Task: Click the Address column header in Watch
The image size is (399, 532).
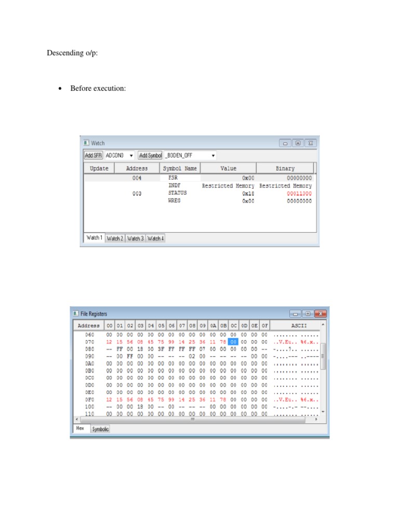Action: 137,168
